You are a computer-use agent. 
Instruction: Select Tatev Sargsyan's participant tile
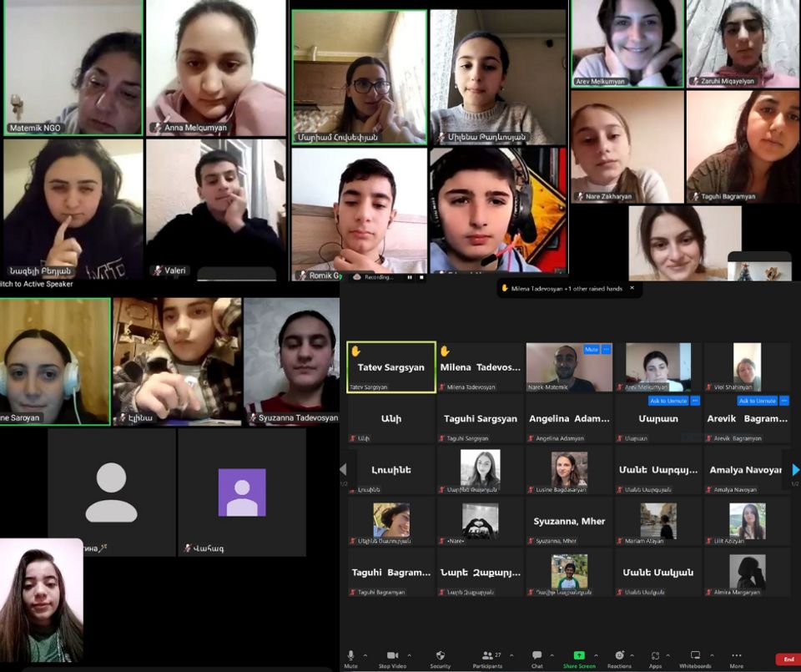(x=390, y=367)
